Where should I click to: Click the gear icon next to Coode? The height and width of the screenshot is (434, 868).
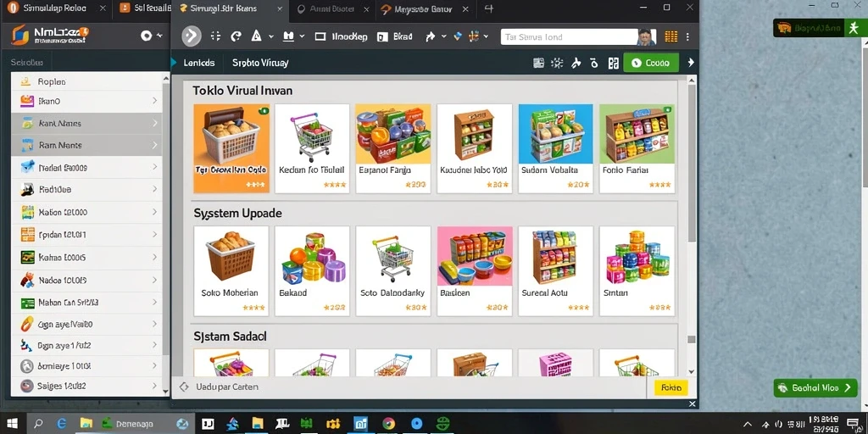point(557,63)
